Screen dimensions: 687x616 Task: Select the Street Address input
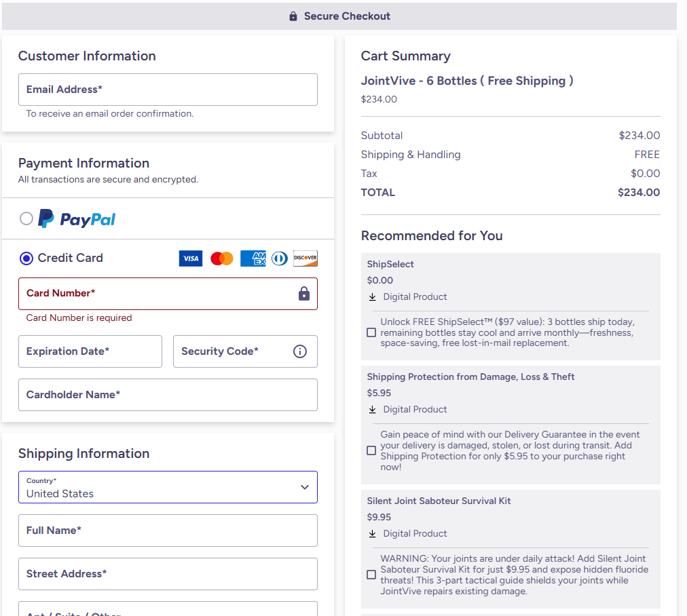click(x=168, y=574)
